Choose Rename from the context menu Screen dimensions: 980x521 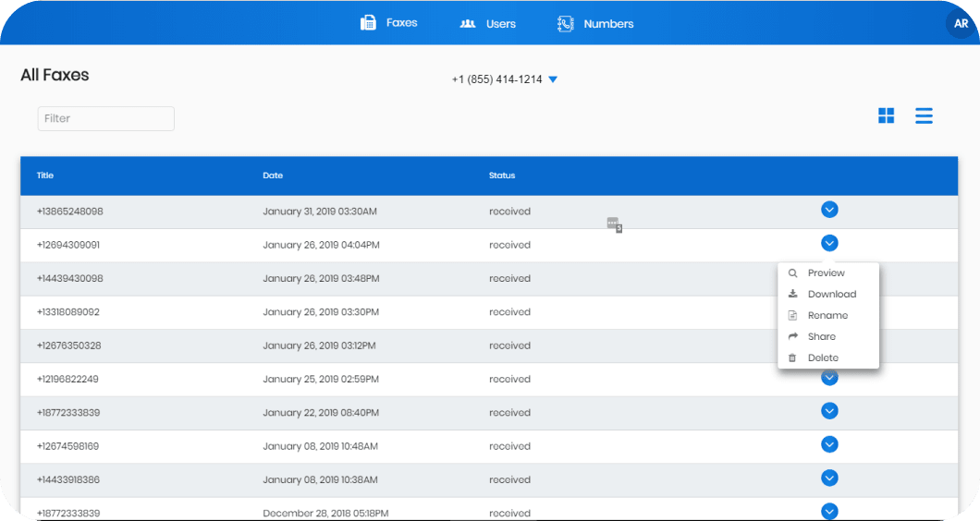(828, 316)
